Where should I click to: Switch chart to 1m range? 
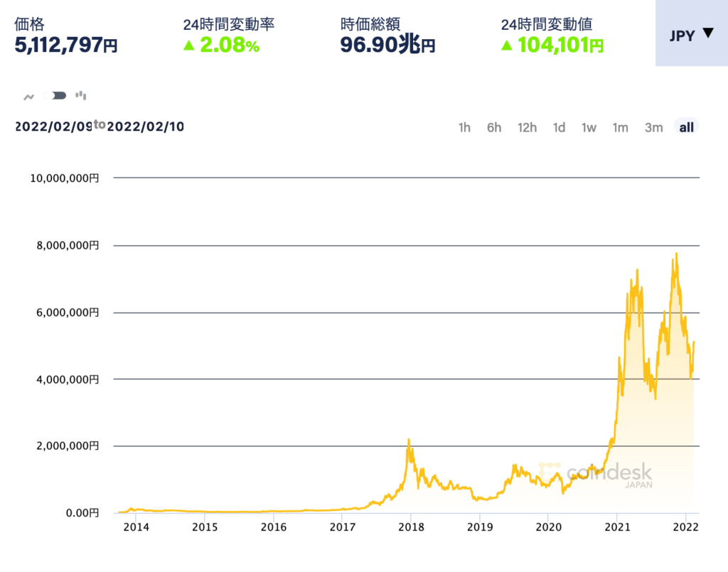[620, 127]
